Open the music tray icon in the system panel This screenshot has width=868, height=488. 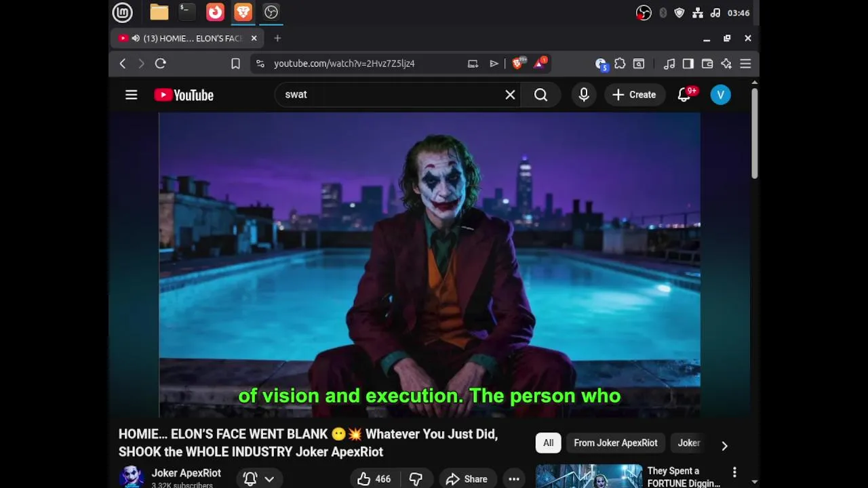pos(715,13)
